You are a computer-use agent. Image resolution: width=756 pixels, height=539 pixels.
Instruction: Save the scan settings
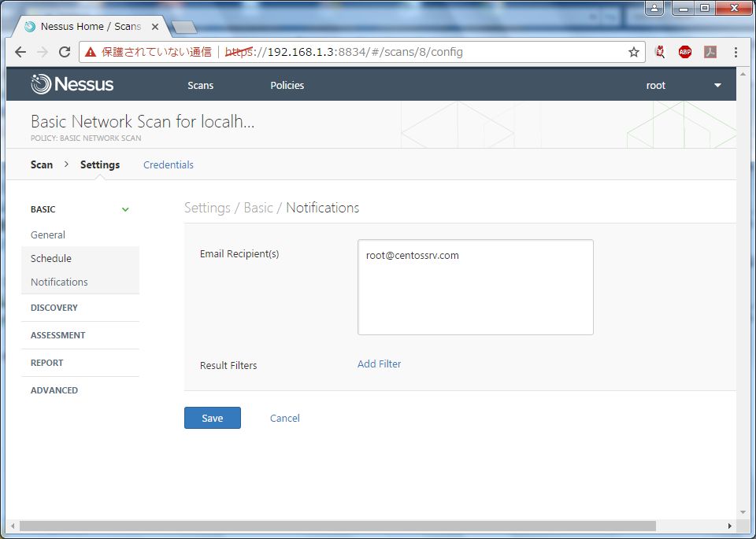click(x=212, y=418)
